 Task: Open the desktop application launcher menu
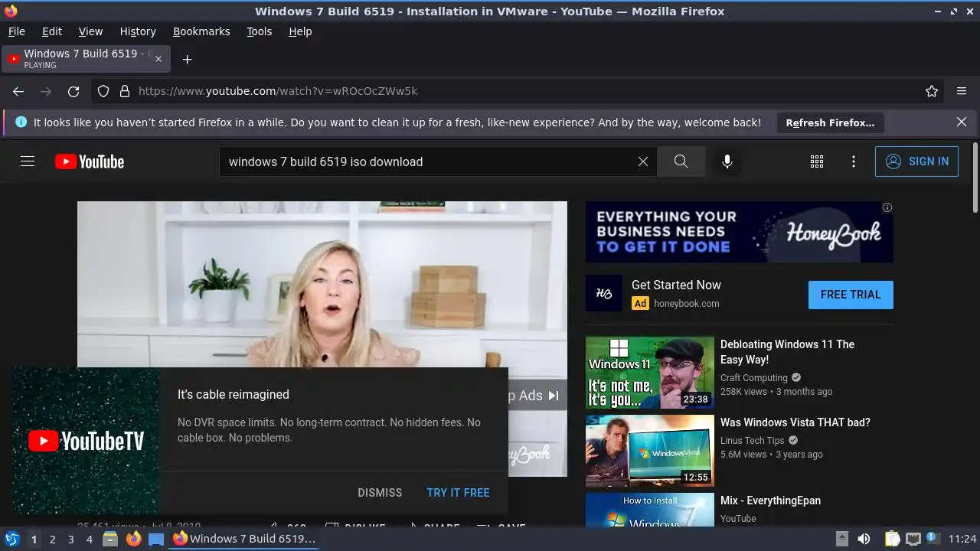pos(12,539)
